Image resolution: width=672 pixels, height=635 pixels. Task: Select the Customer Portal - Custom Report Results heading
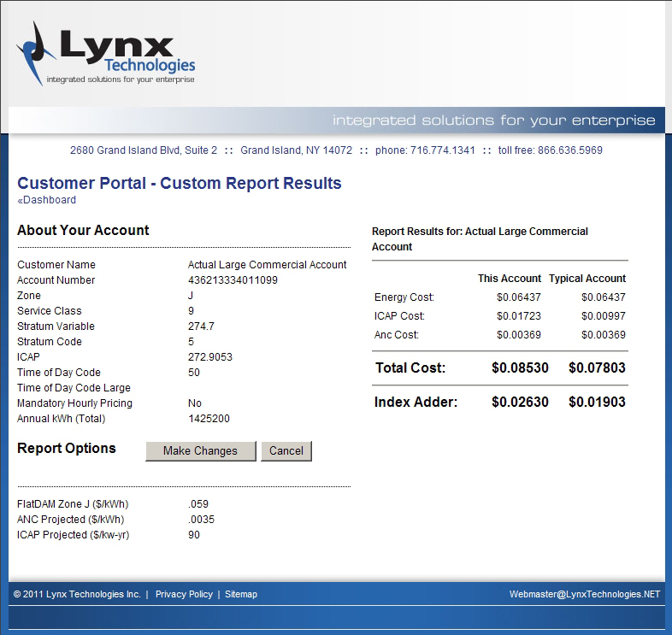pyautogui.click(x=180, y=184)
